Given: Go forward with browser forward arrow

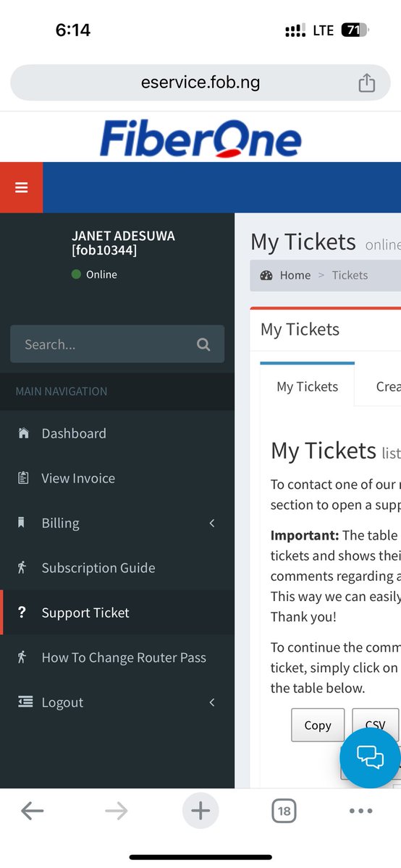Looking at the screenshot, I should (116, 811).
